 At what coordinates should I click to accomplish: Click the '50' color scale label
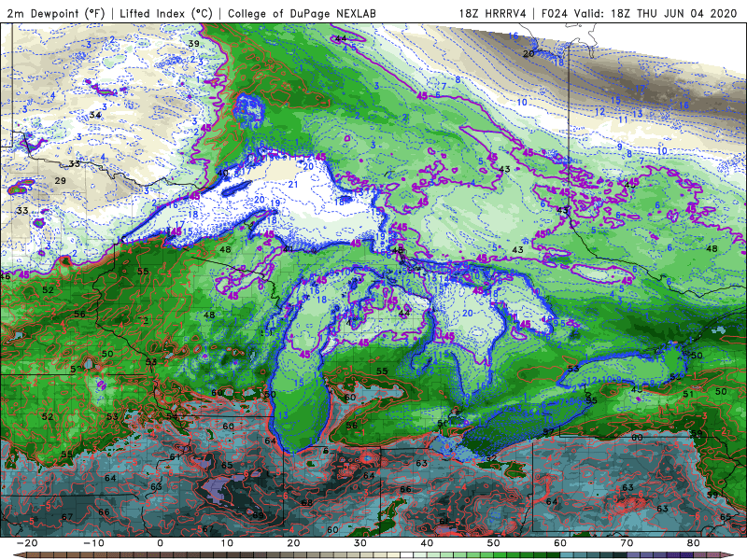coord(494,543)
